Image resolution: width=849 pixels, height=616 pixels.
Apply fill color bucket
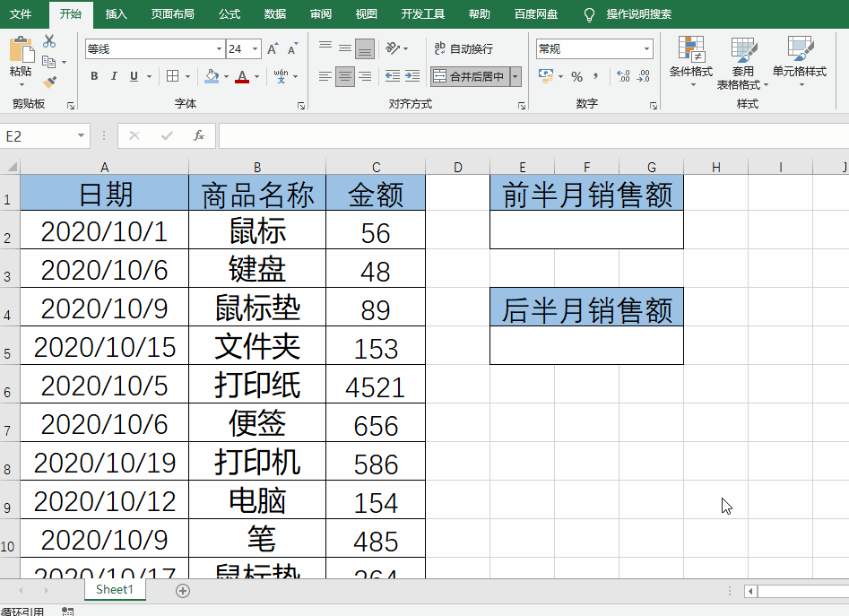[212, 76]
